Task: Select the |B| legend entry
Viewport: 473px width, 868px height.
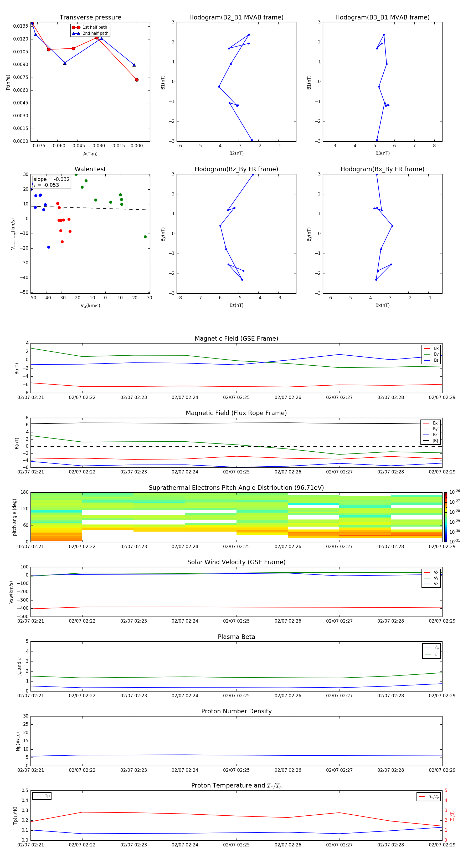Action: (431, 441)
